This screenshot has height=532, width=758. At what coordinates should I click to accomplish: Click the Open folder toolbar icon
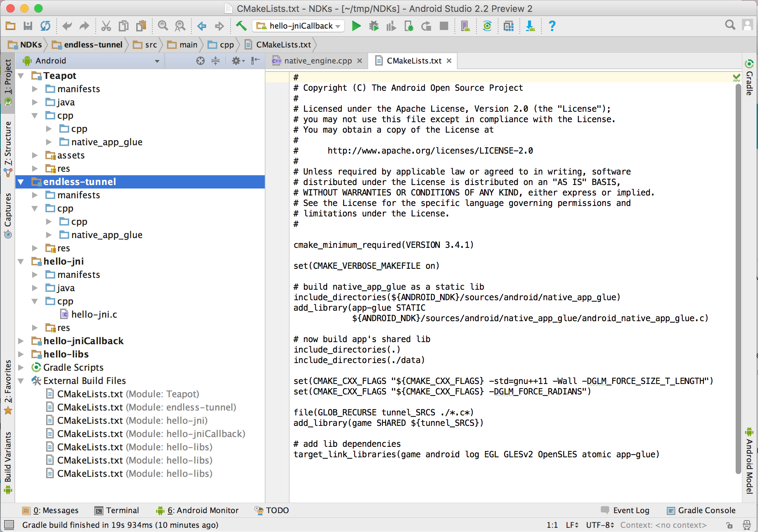[10, 26]
